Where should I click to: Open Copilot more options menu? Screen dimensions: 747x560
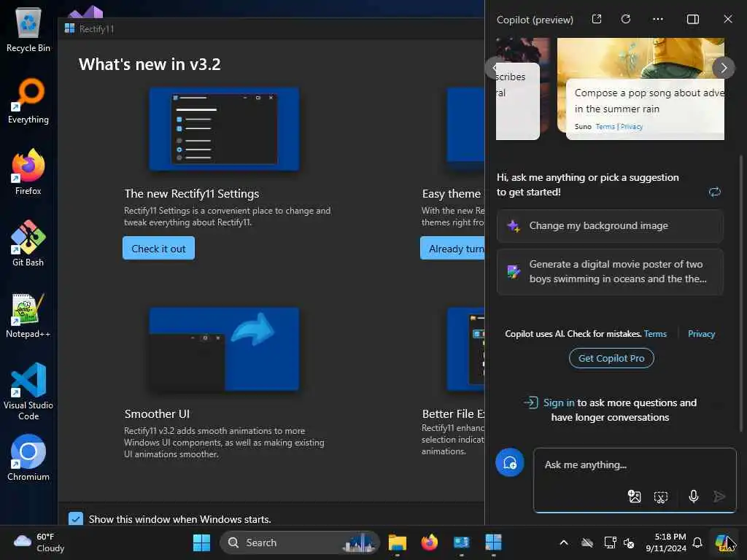[658, 19]
